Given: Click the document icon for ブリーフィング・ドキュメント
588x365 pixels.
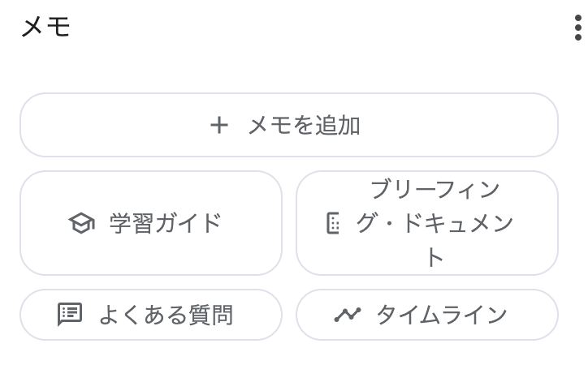Looking at the screenshot, I should pyautogui.click(x=333, y=223).
